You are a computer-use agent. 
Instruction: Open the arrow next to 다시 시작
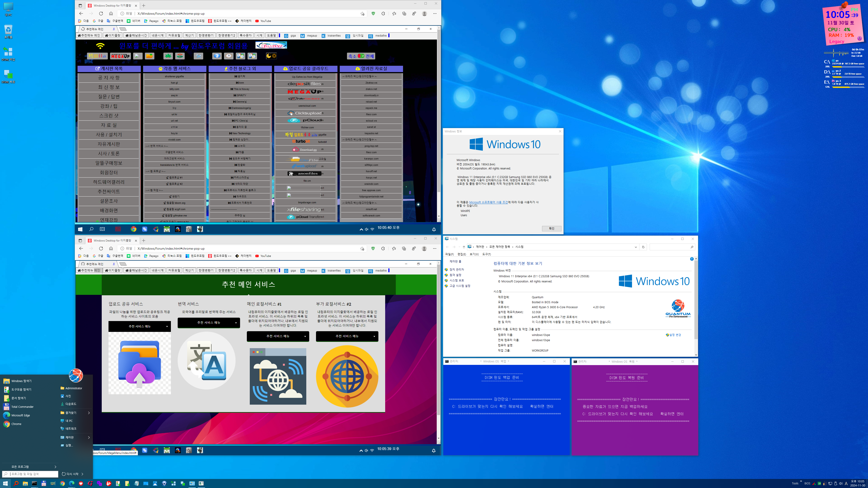(x=83, y=474)
